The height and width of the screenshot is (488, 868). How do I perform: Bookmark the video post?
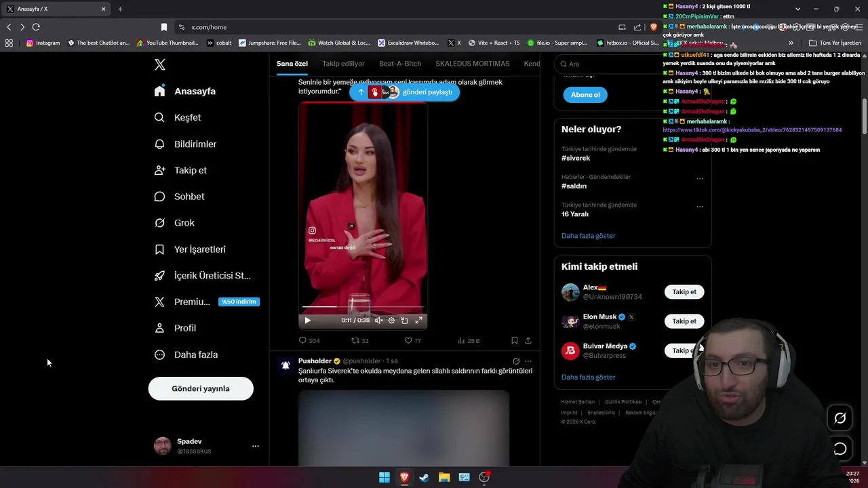tap(515, 341)
